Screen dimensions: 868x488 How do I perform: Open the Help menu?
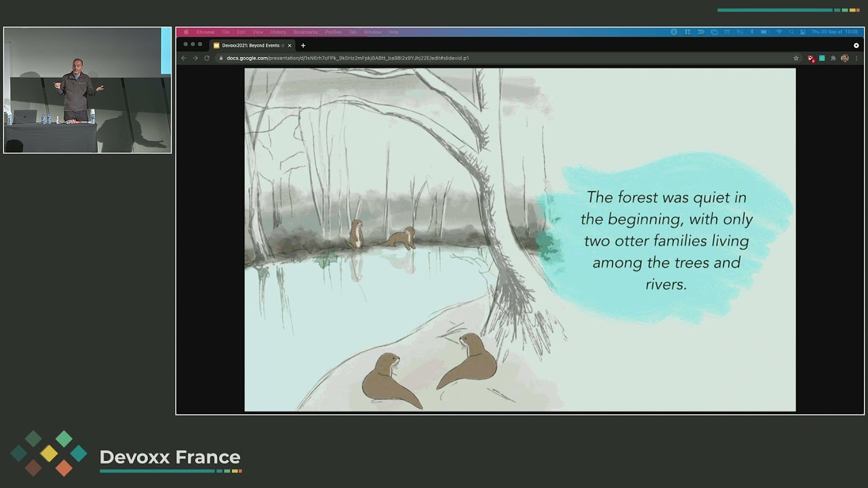[393, 32]
